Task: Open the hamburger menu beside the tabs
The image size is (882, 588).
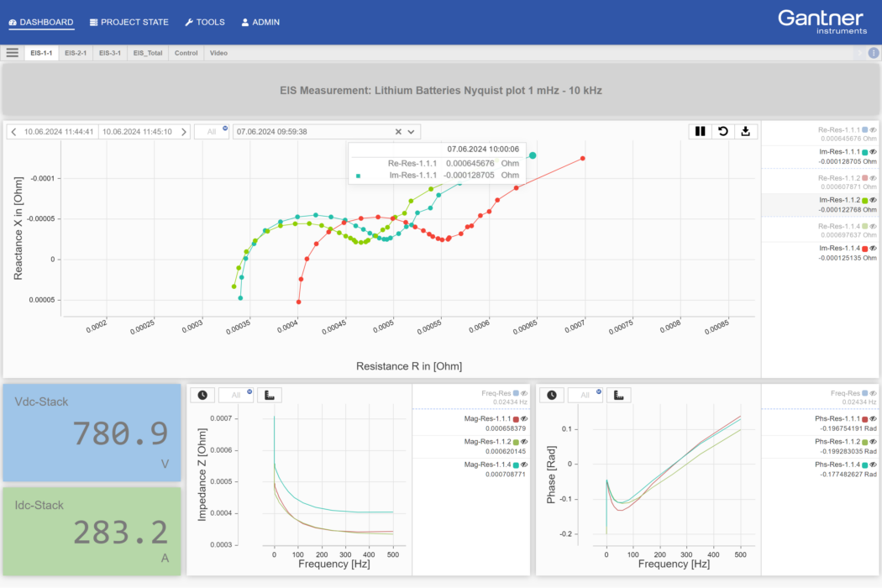Action: tap(13, 53)
